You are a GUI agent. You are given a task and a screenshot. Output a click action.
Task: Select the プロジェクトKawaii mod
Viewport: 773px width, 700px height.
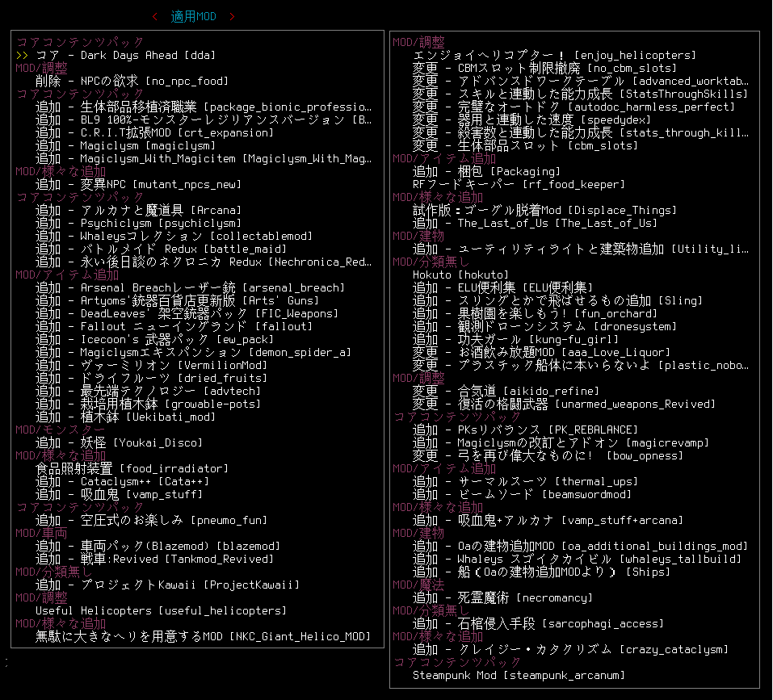coord(167,585)
